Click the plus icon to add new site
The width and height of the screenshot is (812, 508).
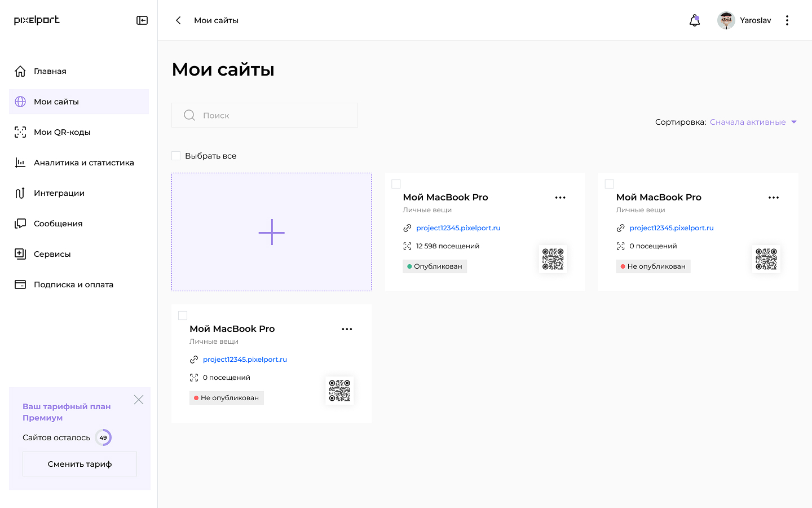pyautogui.click(x=271, y=232)
